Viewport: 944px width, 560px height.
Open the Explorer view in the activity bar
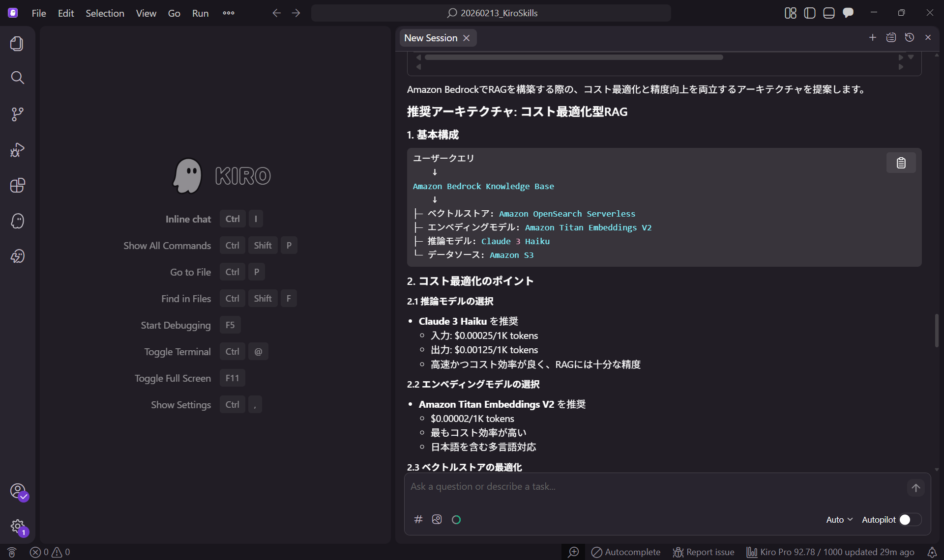coord(17,44)
